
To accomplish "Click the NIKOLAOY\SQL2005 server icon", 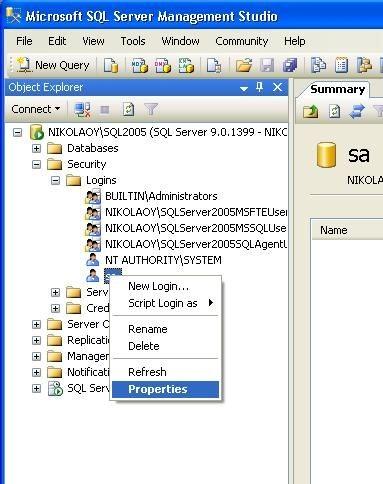I will 37,133.
